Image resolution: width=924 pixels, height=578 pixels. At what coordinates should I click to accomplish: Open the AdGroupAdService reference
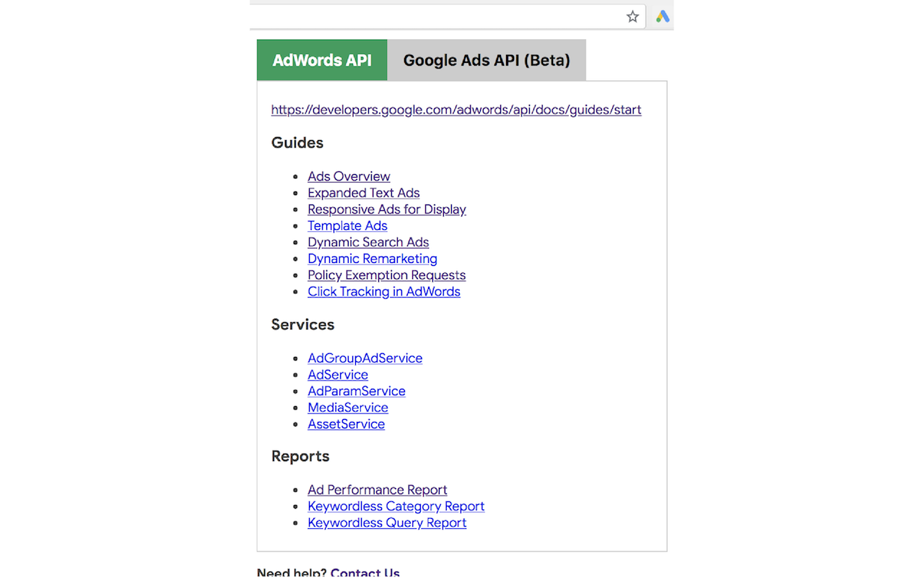pos(365,358)
